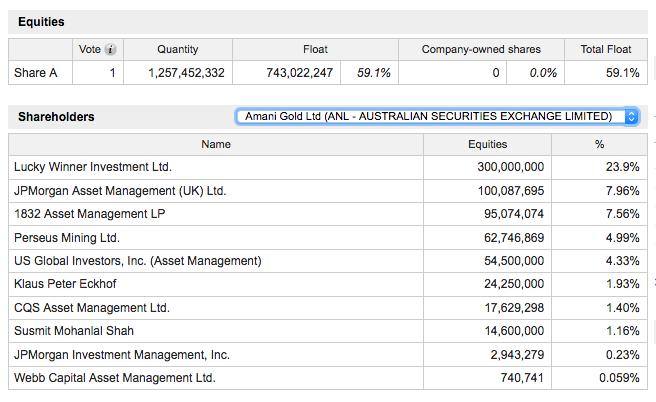Screen dimensions: 656x402
Task: Click the Float column header
Action: coord(315,49)
